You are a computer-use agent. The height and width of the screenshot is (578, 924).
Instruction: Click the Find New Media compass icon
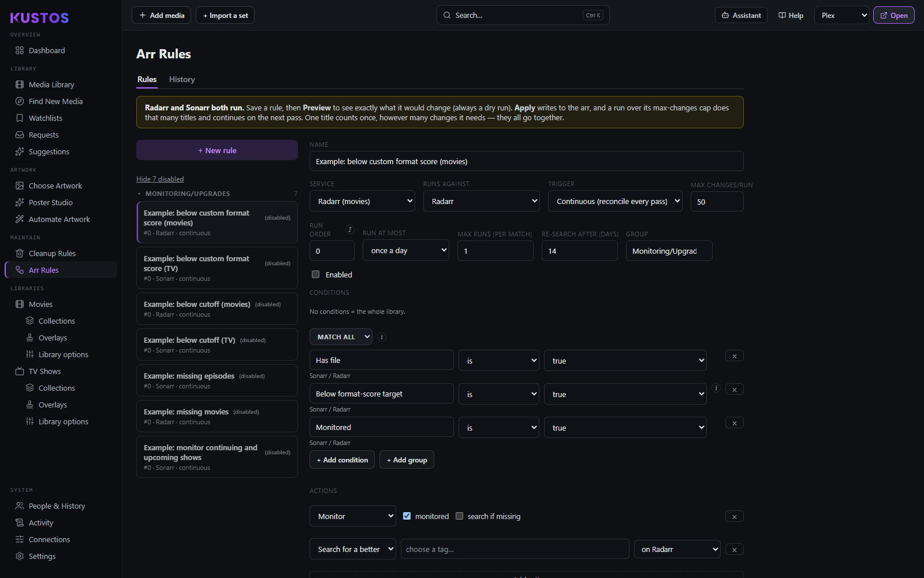click(20, 101)
